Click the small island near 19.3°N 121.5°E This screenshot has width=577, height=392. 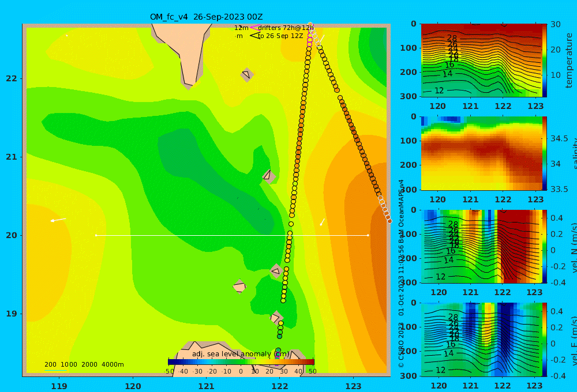tap(239, 287)
